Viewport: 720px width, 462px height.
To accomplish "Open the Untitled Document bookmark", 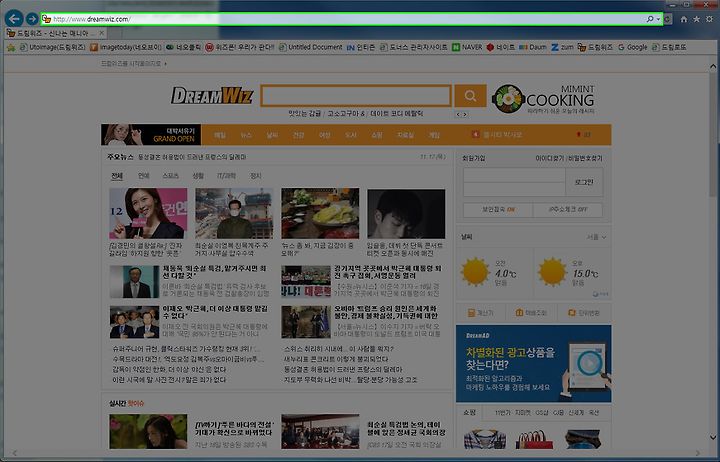I will pyautogui.click(x=311, y=47).
